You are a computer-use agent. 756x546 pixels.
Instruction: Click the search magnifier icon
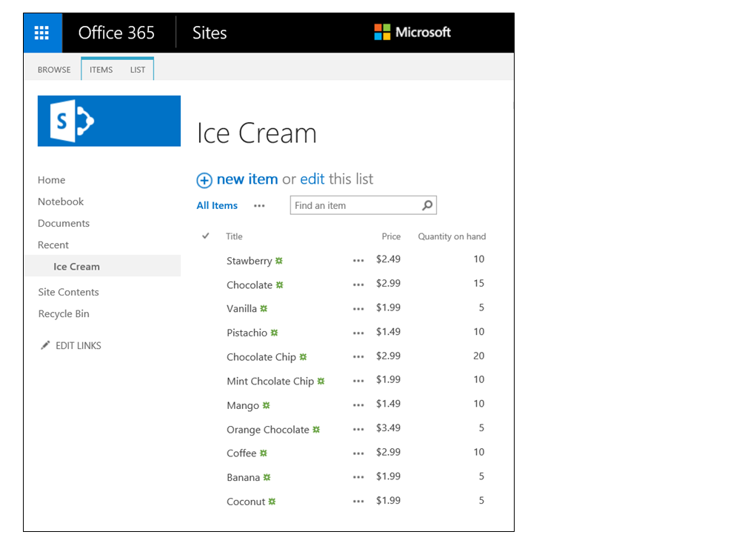coord(427,205)
